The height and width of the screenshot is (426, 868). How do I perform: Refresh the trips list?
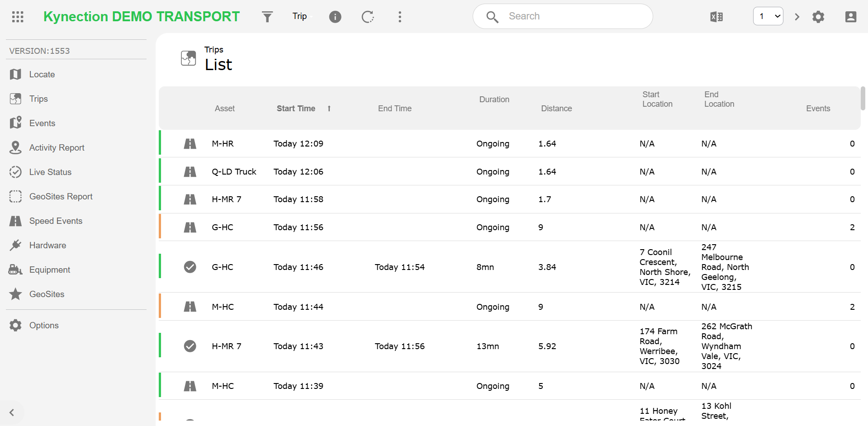(368, 17)
